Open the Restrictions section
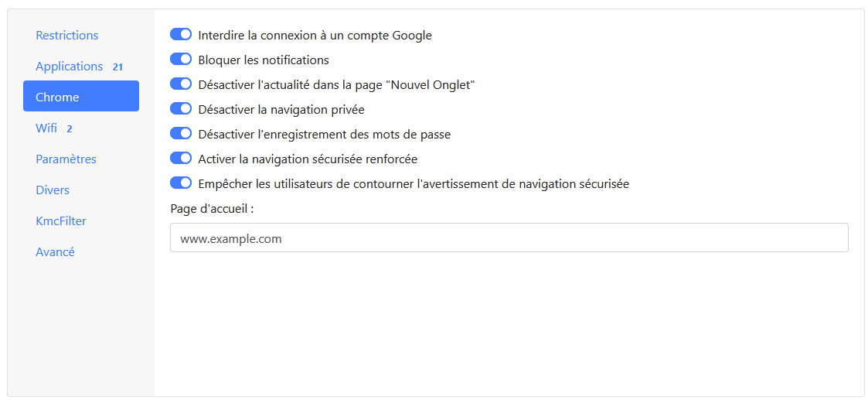 point(67,36)
